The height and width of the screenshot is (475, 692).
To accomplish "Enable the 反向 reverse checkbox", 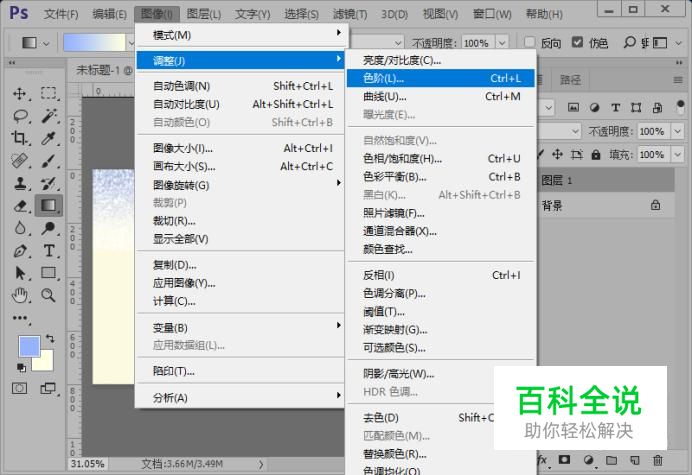I will (530, 42).
